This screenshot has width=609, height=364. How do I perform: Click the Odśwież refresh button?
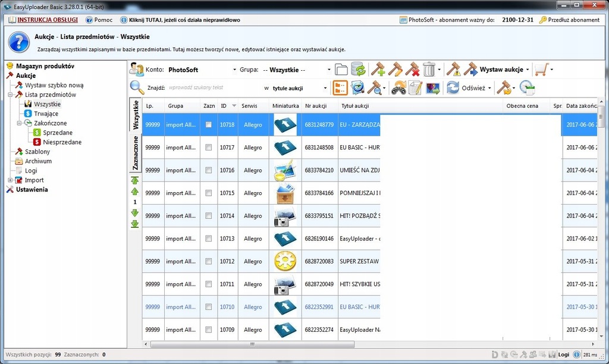tap(466, 88)
